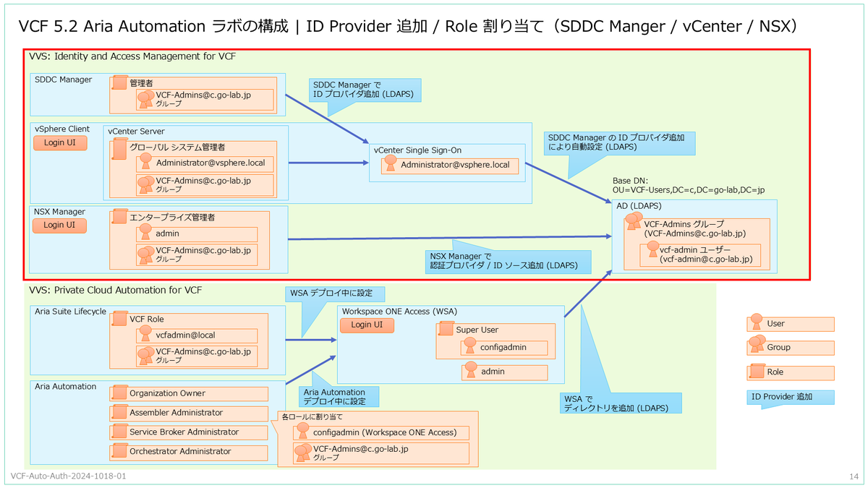Click the Login UI button under NSX Manager
The image size is (868, 488).
(60, 226)
